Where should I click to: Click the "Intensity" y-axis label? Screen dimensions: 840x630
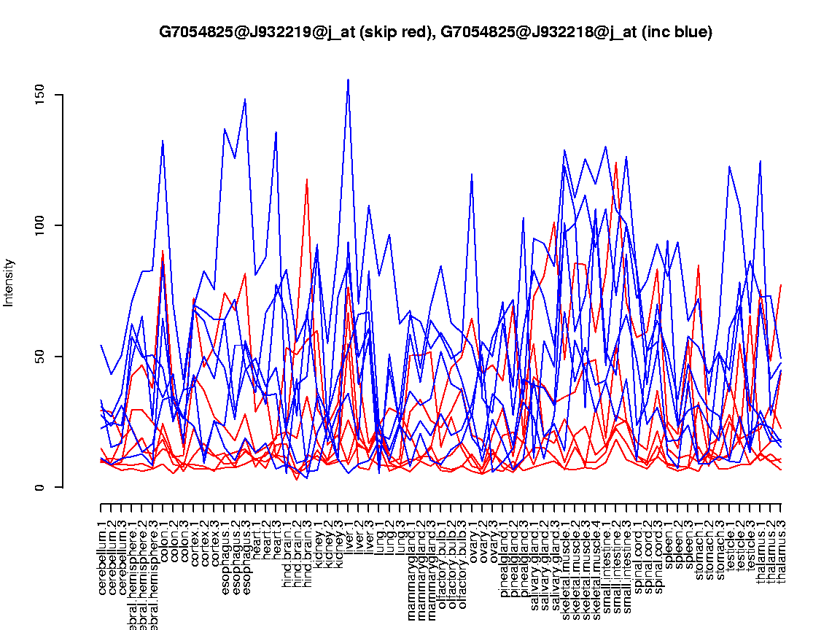click(x=9, y=283)
